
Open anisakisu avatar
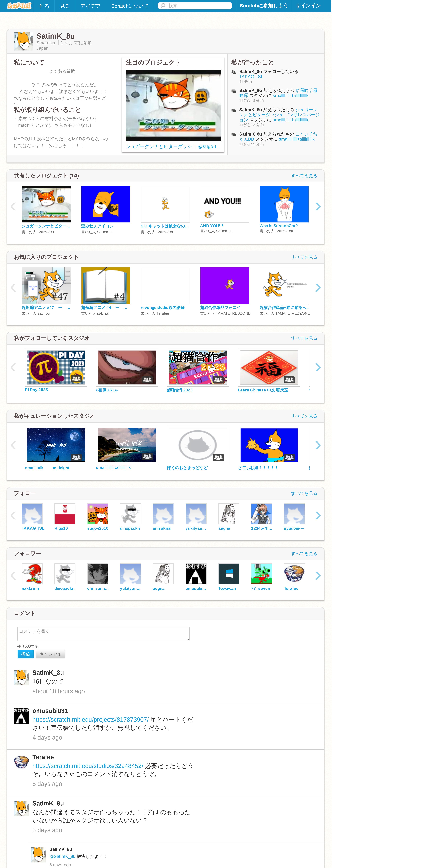point(163,514)
